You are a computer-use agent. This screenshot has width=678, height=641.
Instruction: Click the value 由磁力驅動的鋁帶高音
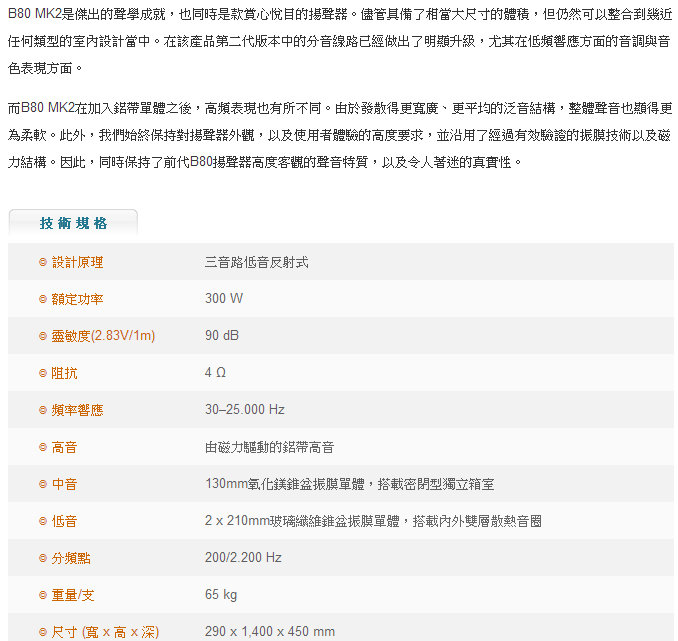[269, 447]
